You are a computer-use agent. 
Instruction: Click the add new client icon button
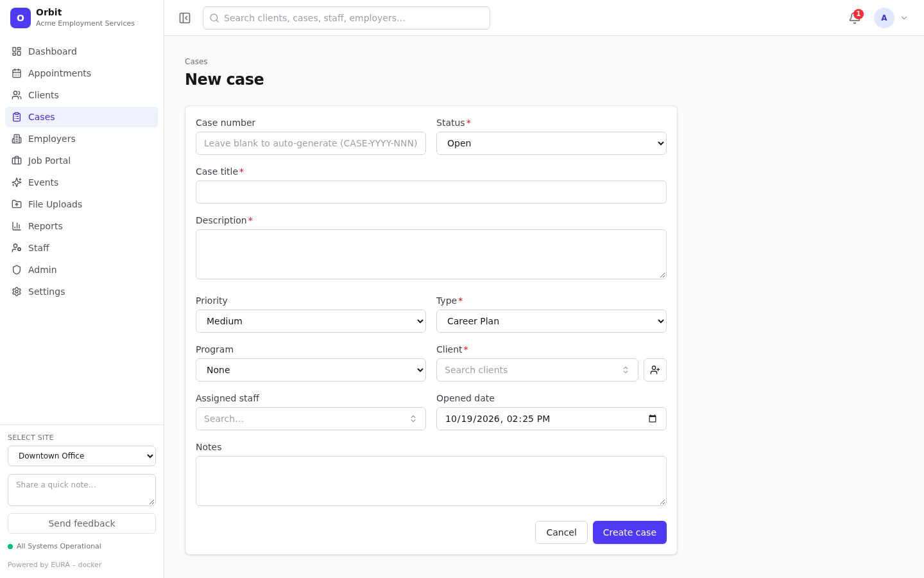pyautogui.click(x=655, y=370)
